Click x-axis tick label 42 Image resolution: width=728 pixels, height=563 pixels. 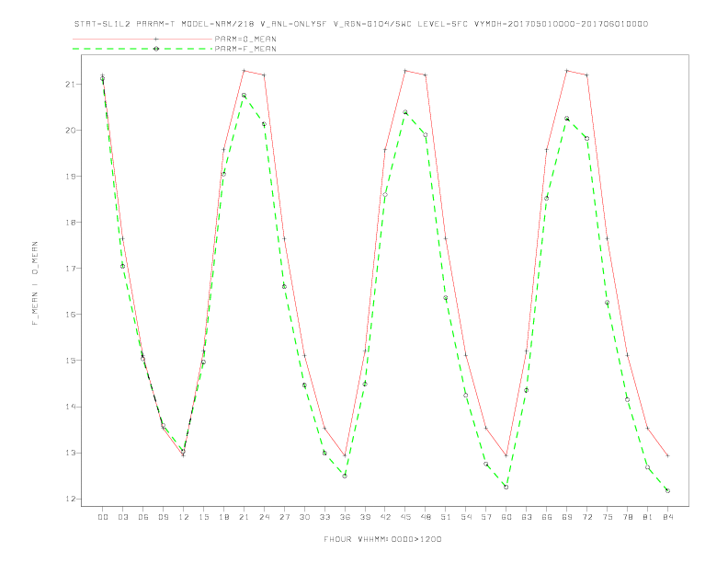click(385, 517)
